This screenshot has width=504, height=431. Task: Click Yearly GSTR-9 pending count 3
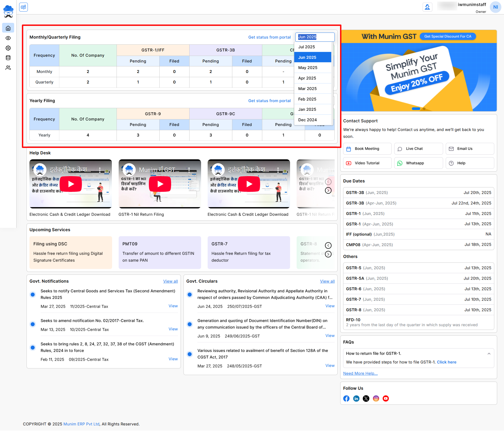pyautogui.click(x=138, y=135)
